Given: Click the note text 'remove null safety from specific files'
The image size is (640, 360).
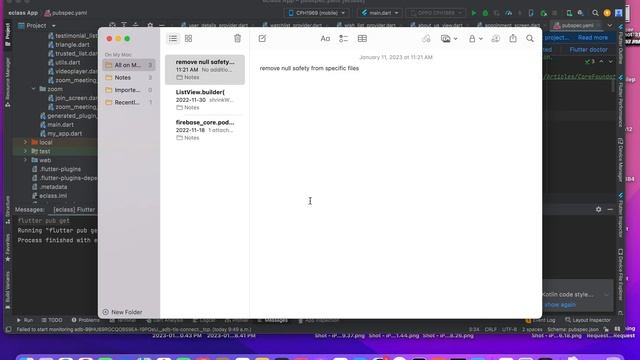Looking at the screenshot, I should (x=309, y=68).
